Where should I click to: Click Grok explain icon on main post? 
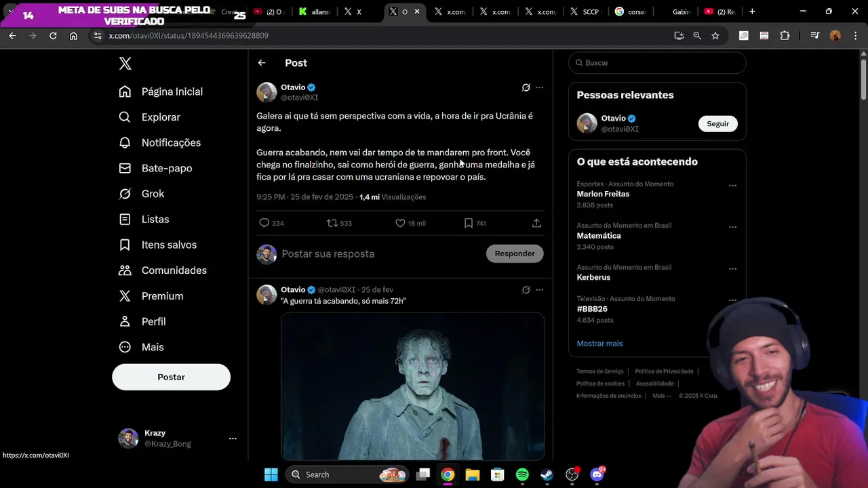pos(526,87)
